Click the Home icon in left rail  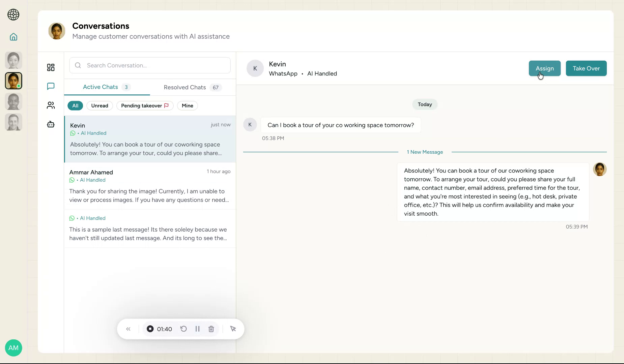pyautogui.click(x=13, y=37)
